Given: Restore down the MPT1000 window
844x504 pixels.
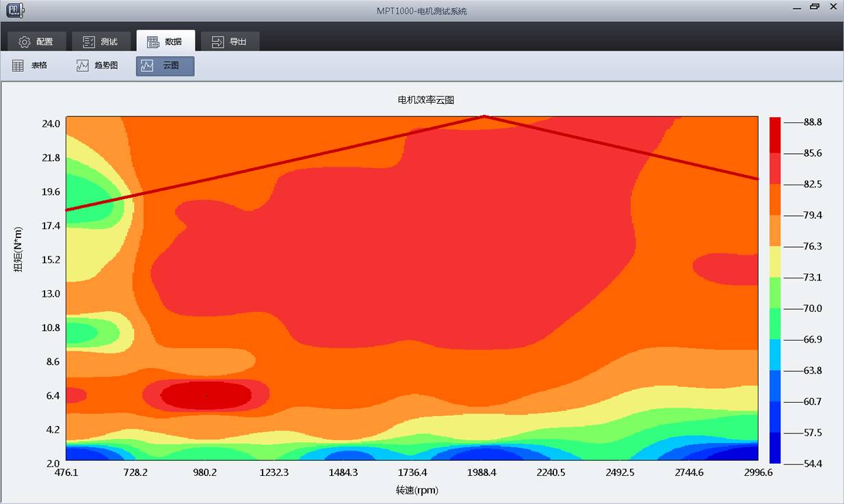Looking at the screenshot, I should click(x=814, y=7).
